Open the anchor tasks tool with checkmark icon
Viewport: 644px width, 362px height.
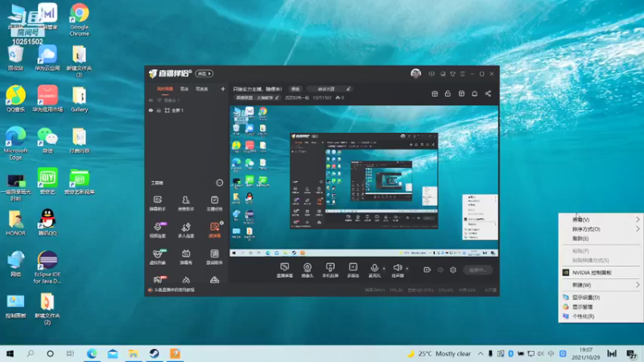(x=214, y=204)
